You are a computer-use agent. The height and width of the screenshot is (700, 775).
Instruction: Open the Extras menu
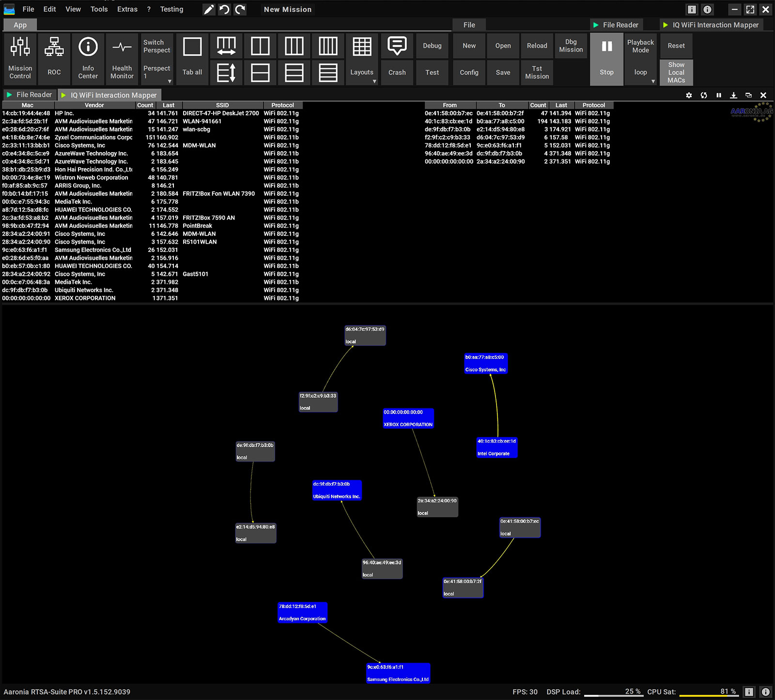click(127, 9)
